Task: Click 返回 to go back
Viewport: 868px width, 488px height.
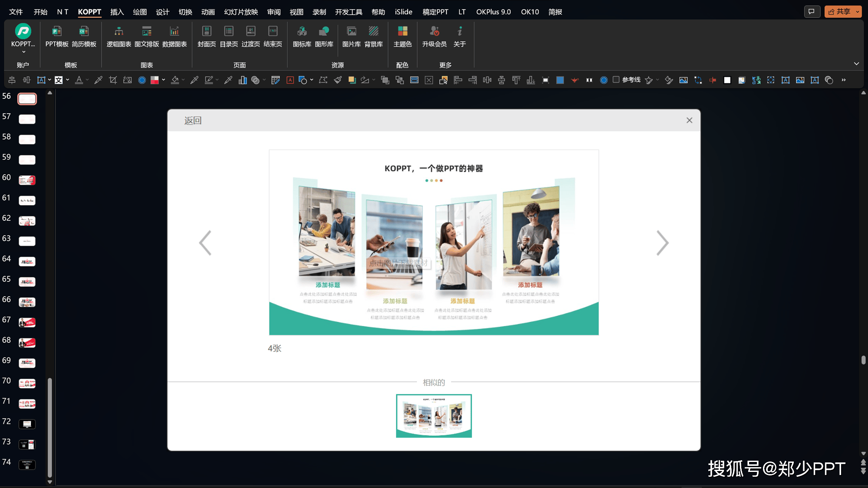Action: 193,121
